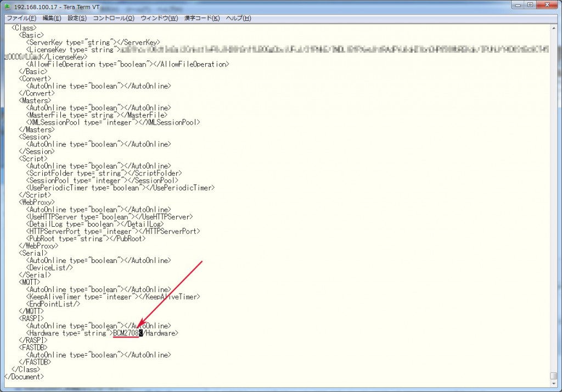Click the vertical scrollbar thumb

coord(554,376)
